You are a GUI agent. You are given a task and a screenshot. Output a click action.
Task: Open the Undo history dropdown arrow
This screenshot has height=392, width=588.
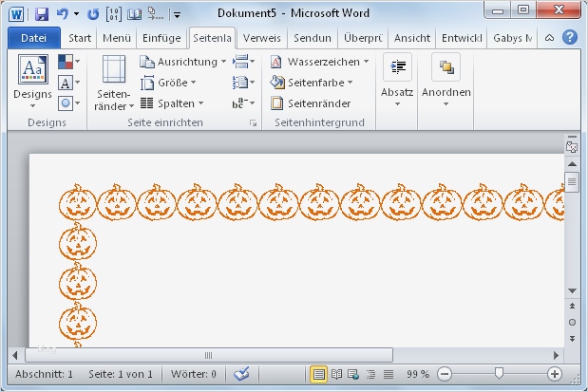click(x=76, y=14)
